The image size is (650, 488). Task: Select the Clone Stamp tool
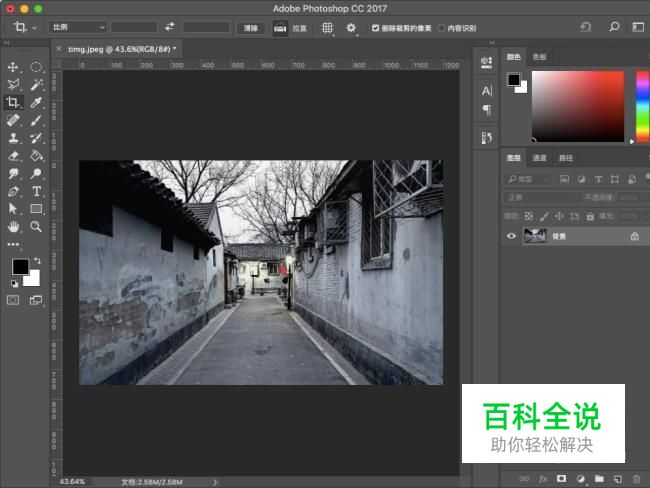[x=14, y=138]
